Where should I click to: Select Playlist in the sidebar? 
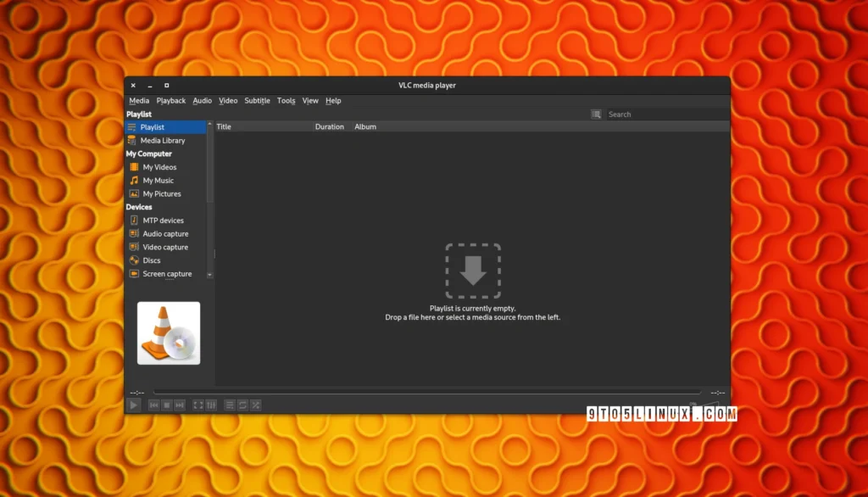(x=165, y=127)
